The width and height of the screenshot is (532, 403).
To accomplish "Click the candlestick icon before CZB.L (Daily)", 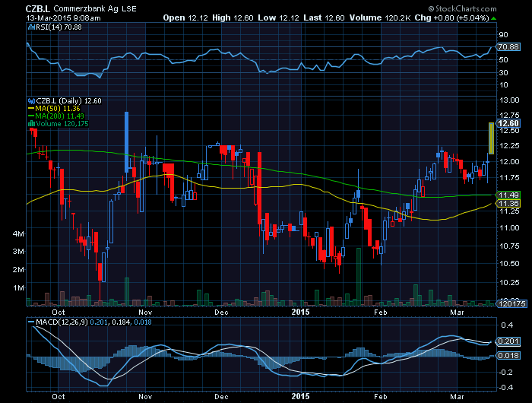I will (31, 101).
